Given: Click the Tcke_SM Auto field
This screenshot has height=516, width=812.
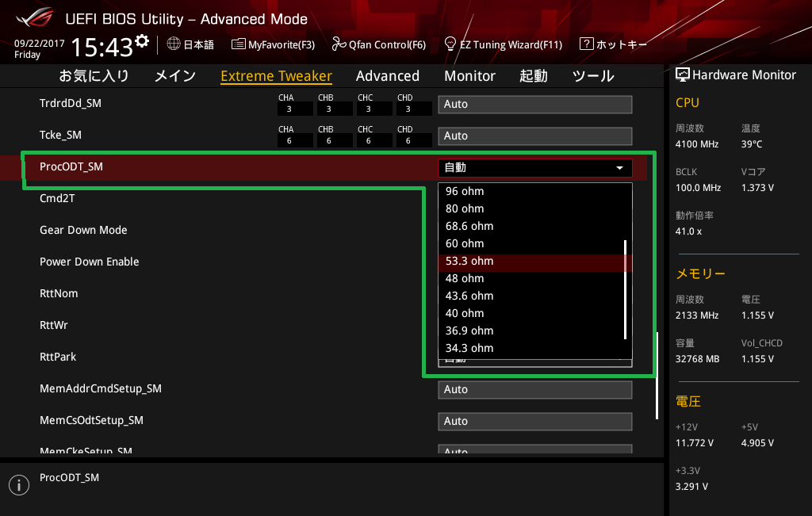Looking at the screenshot, I should [535, 136].
